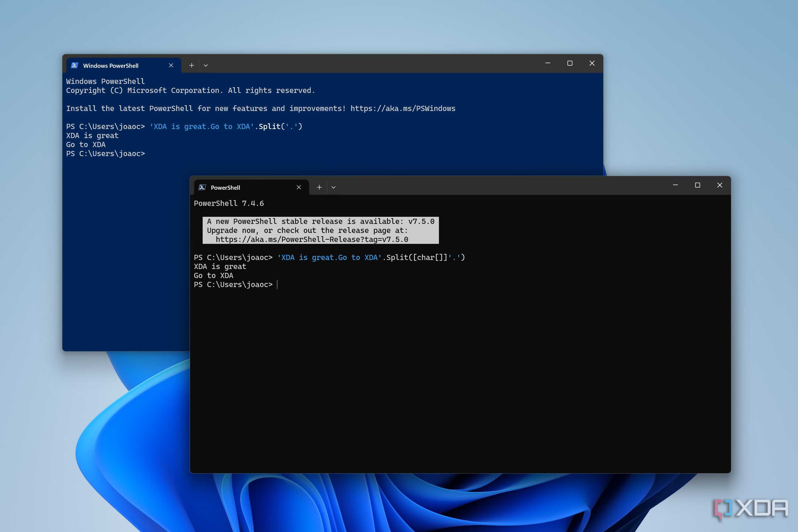Click the 'XDA is great' output in the black window
The height and width of the screenshot is (532, 798).
coord(220,267)
